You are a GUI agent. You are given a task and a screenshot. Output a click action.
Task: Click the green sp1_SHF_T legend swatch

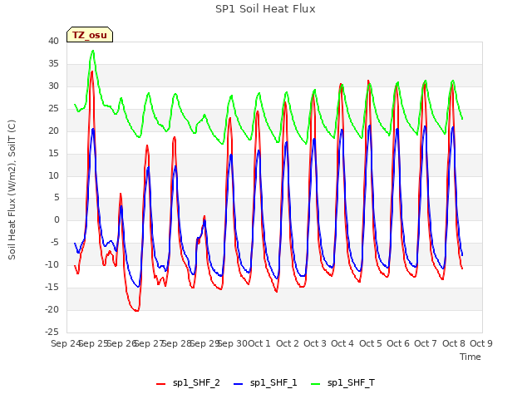pyautogui.click(x=316, y=384)
